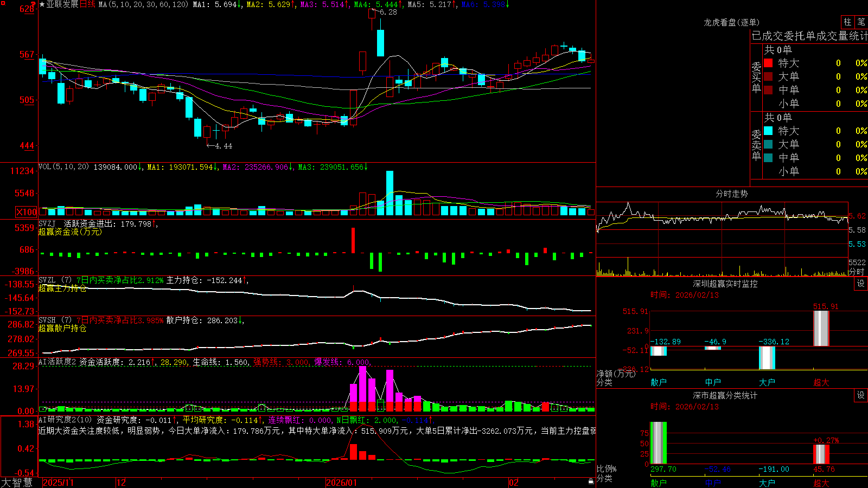This screenshot has height=488, width=868.
Task: Click the cyan 特大 sell-order color swatch
Action: [x=768, y=131]
